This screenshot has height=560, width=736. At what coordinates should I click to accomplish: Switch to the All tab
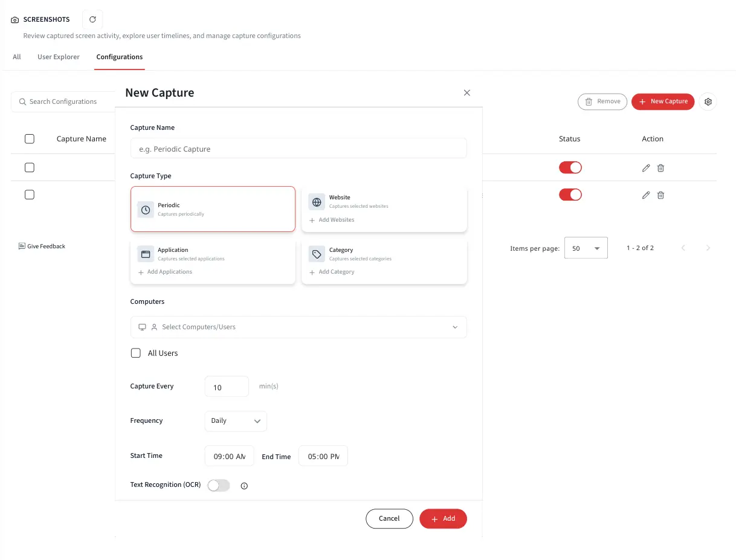point(17,57)
